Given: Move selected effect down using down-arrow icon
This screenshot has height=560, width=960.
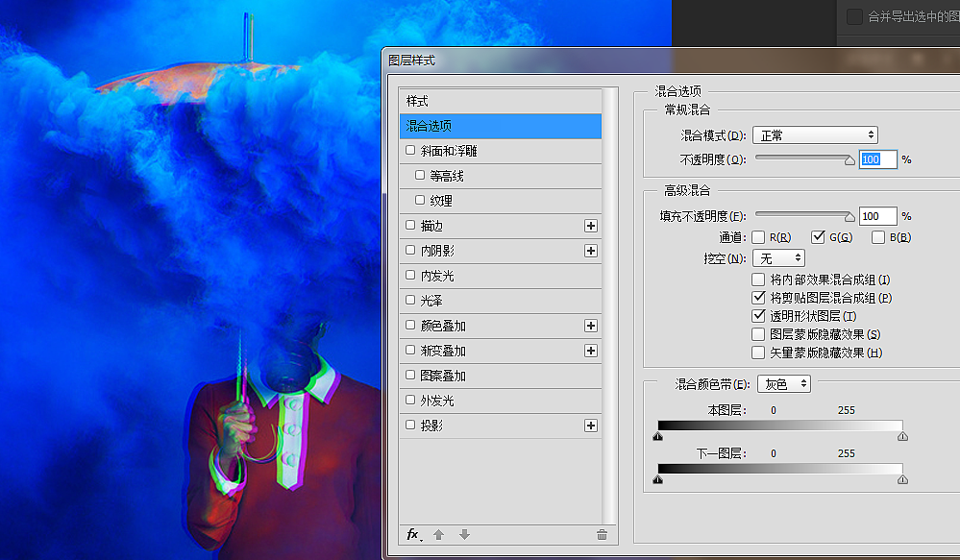Looking at the screenshot, I should click(464, 535).
